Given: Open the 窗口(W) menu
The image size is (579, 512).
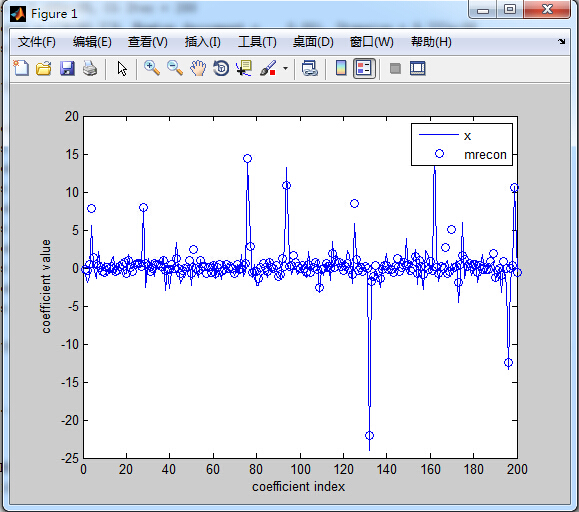Looking at the screenshot, I should 372,42.
